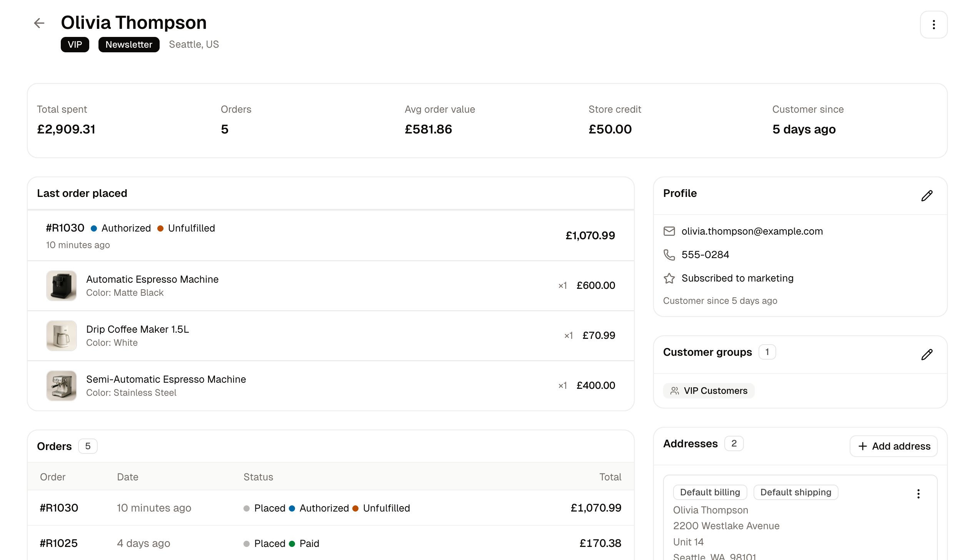Open the default address three-dot menu
Image resolution: width=957 pixels, height=560 pixels.
pos(919,494)
